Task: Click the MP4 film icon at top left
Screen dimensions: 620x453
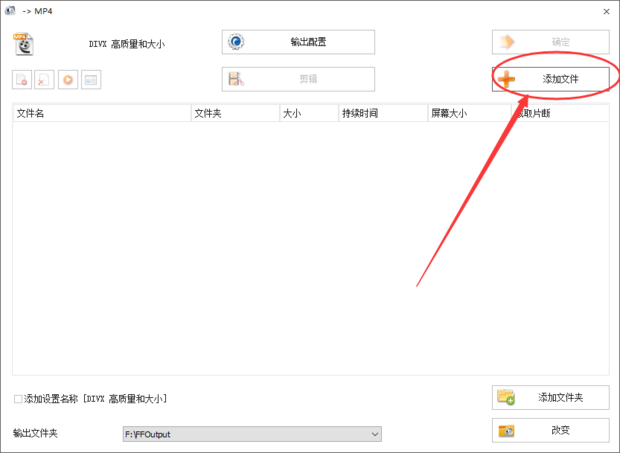Action: click(23, 43)
